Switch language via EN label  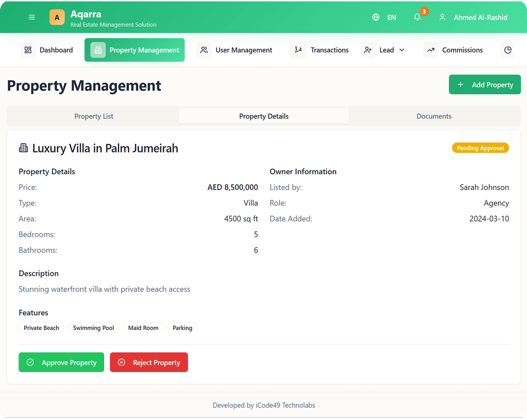point(392,18)
